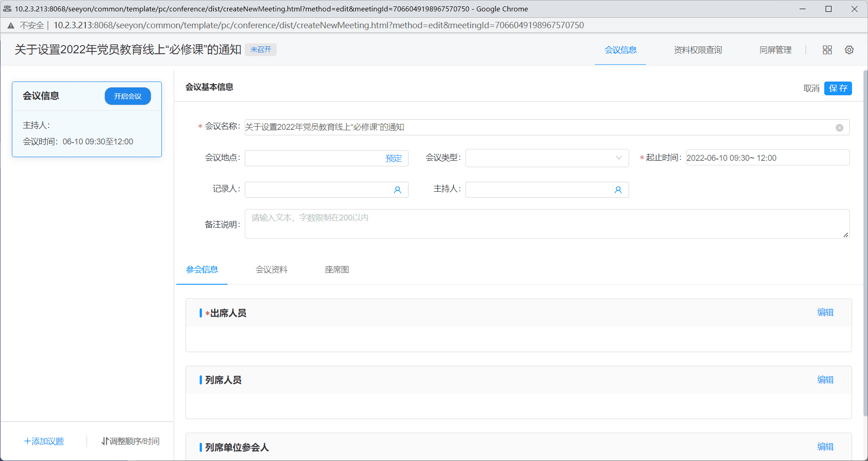Click the 主持人 line in the sidebar card
Image resolution: width=868 pixels, height=461 pixels.
pyautogui.click(x=36, y=125)
